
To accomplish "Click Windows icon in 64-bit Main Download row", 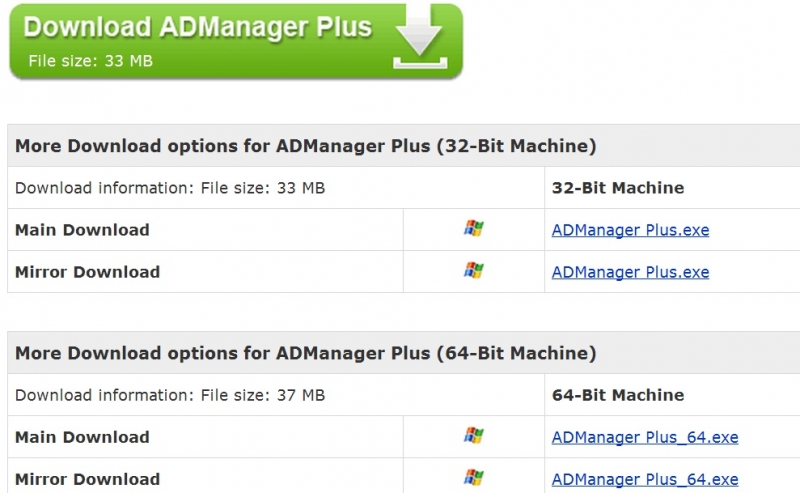I will click(x=473, y=436).
